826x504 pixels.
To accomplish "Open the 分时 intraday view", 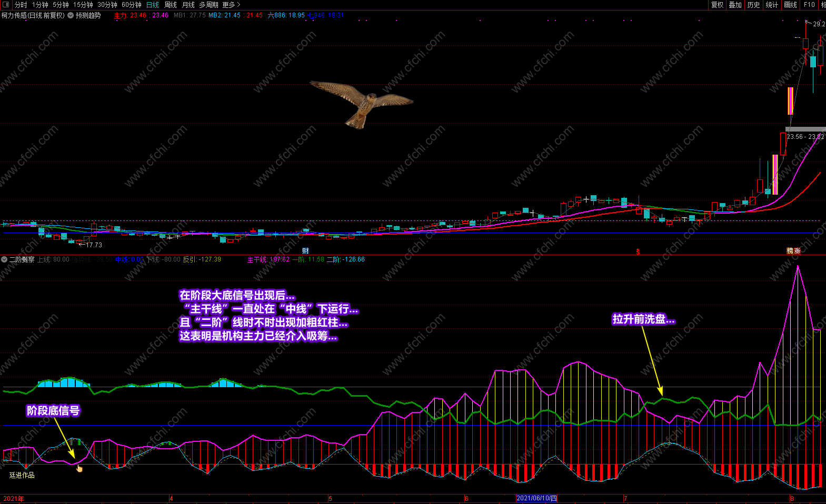I will tap(21, 5).
